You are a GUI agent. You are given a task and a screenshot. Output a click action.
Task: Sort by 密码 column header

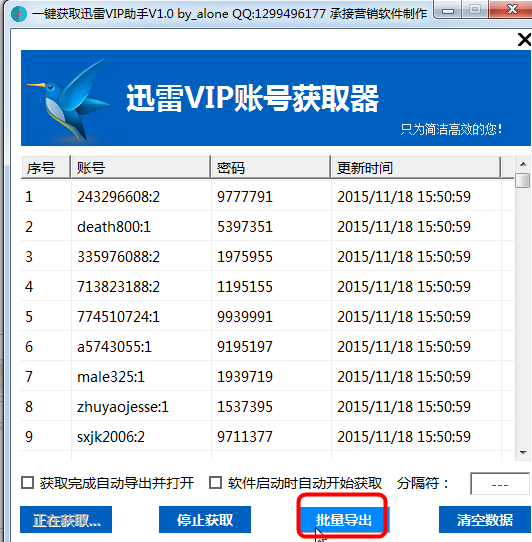271,168
